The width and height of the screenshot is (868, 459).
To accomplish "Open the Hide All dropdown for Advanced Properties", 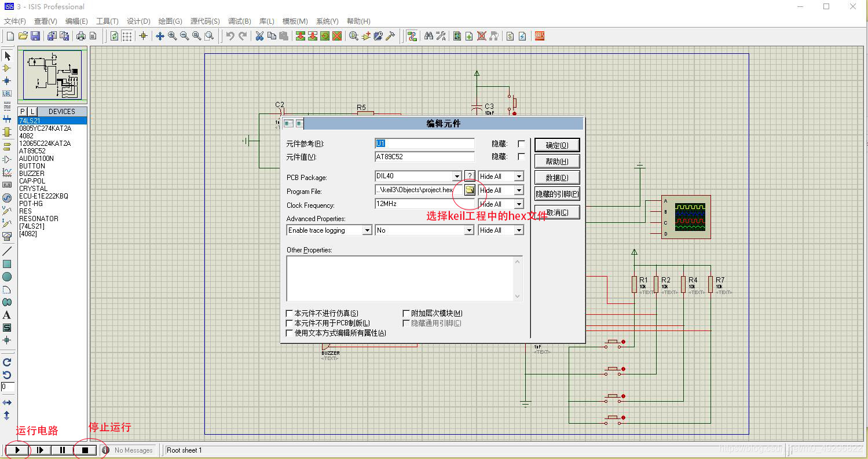I will [519, 230].
